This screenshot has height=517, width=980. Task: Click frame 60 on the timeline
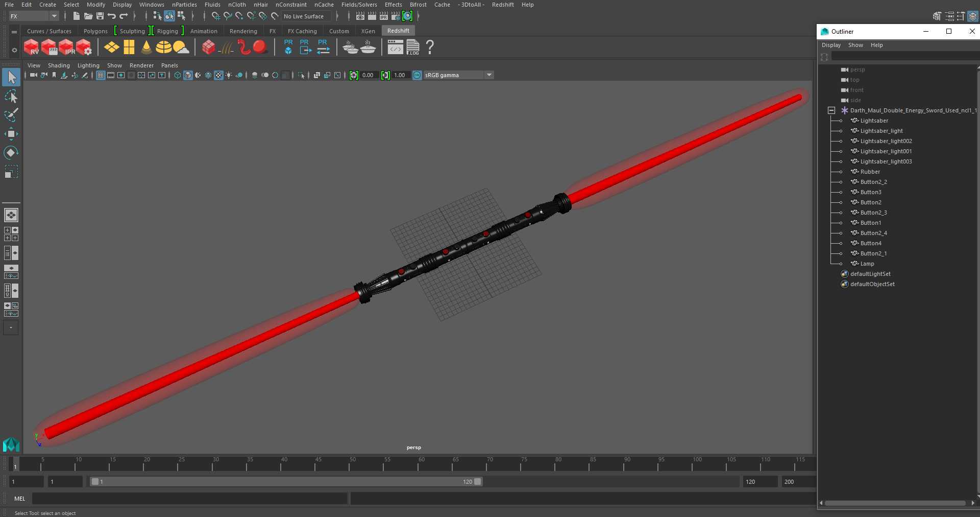[x=422, y=463]
